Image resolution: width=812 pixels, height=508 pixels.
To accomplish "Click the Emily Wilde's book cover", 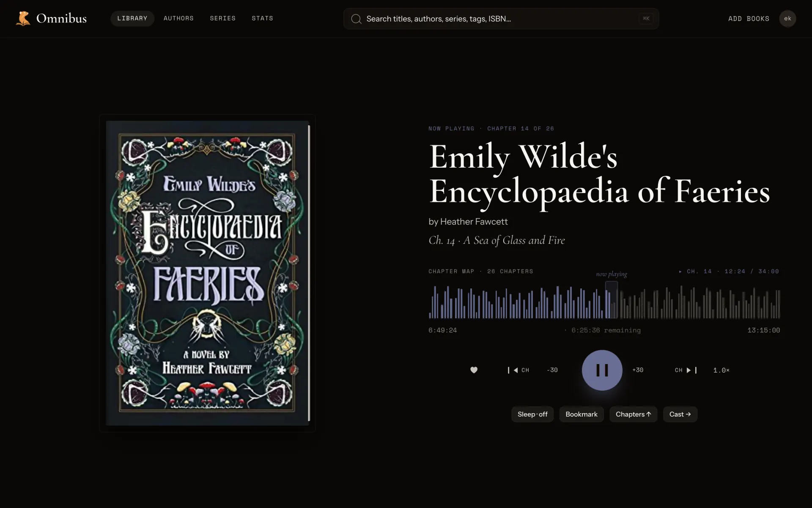I will point(207,273).
